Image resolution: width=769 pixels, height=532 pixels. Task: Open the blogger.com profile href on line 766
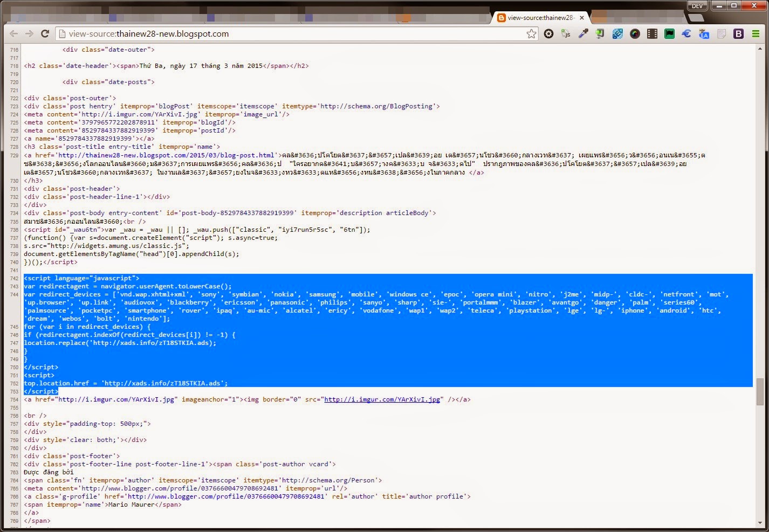(x=225, y=496)
